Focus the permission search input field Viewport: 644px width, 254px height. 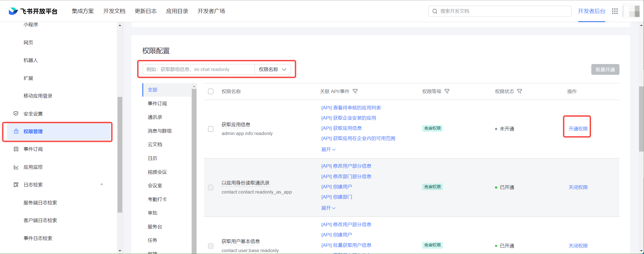pos(199,69)
